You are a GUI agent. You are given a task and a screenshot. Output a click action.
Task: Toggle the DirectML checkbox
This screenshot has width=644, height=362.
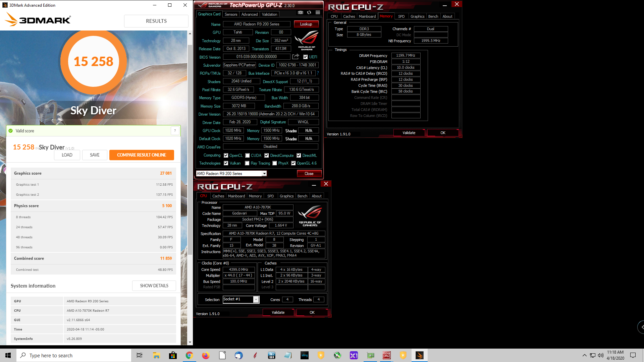299,156
